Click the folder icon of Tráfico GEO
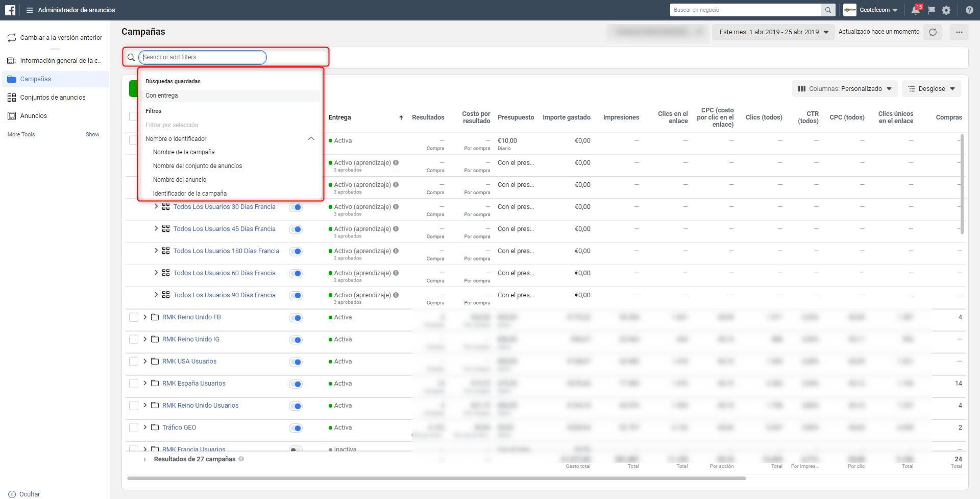Viewport: 980px width, 499px height. (x=155, y=427)
